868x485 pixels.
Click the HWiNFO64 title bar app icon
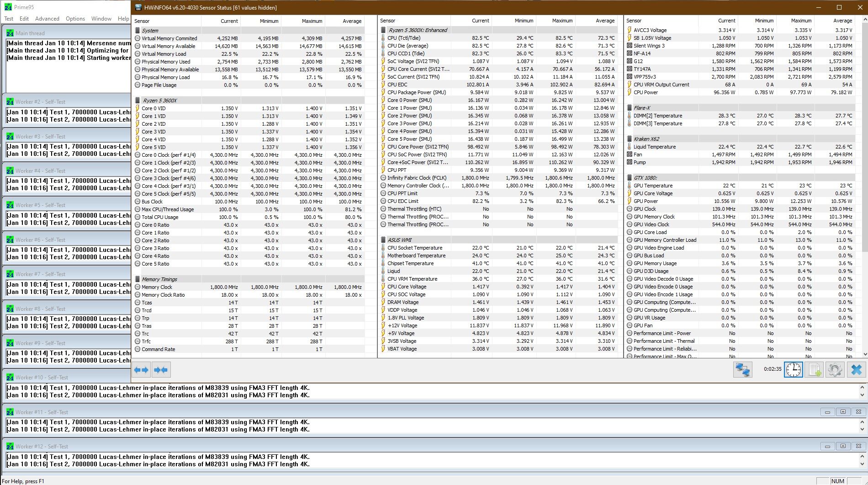click(138, 7)
